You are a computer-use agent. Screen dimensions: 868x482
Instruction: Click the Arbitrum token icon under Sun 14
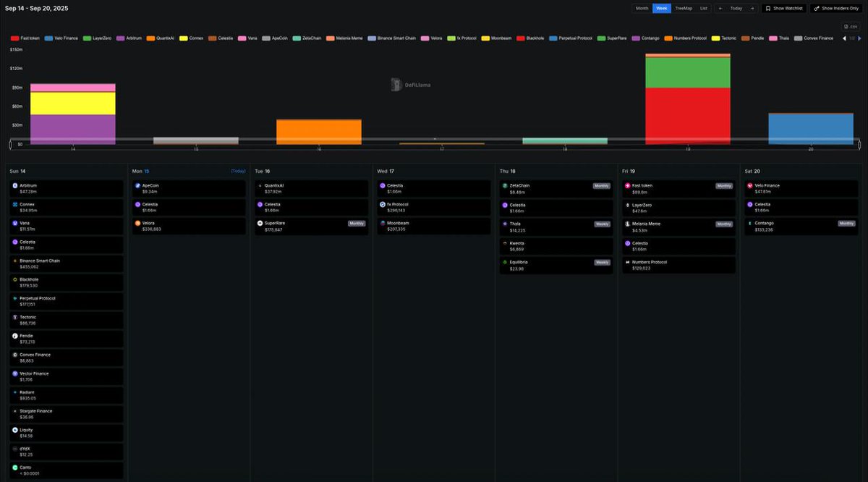pos(16,185)
